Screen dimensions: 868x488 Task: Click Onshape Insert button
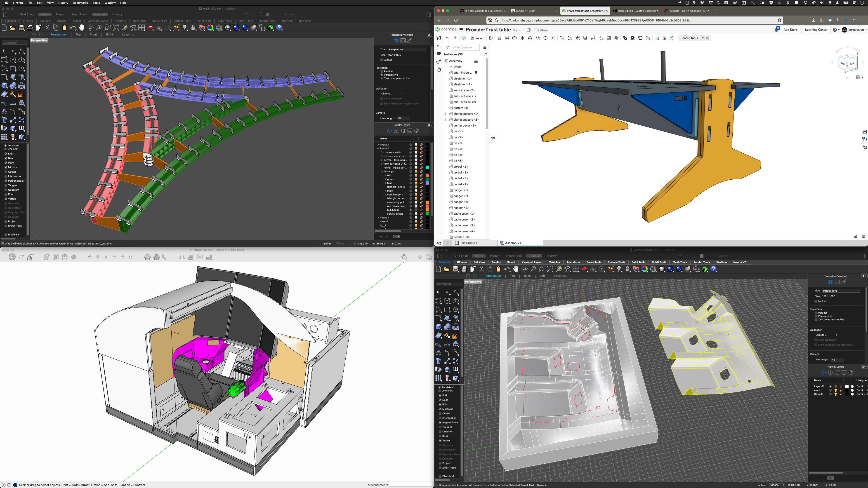click(x=477, y=38)
